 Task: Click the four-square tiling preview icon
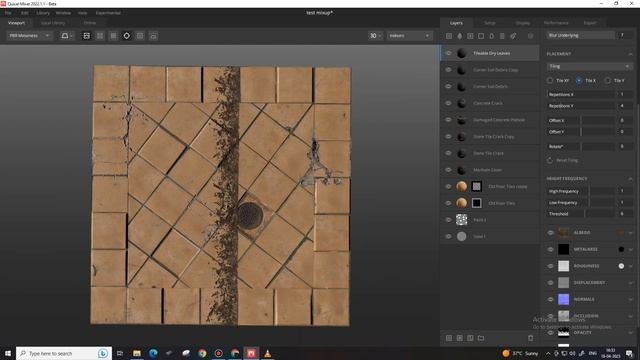pyautogui.click(x=100, y=36)
